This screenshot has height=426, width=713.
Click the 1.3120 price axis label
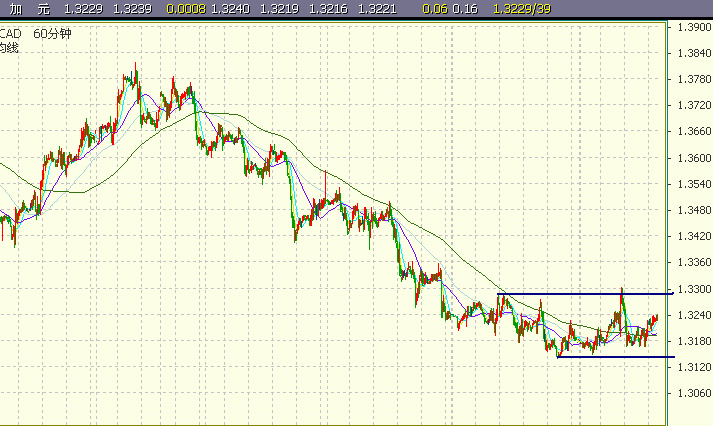coord(694,367)
